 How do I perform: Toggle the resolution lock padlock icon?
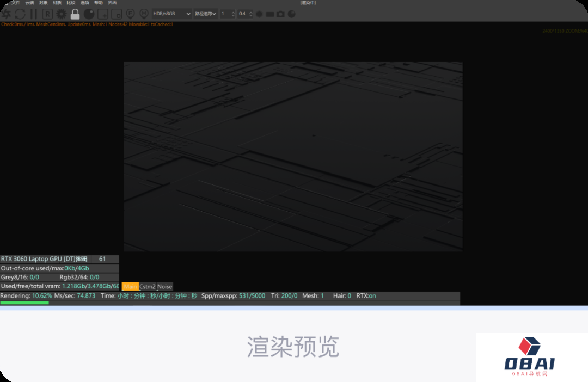75,14
